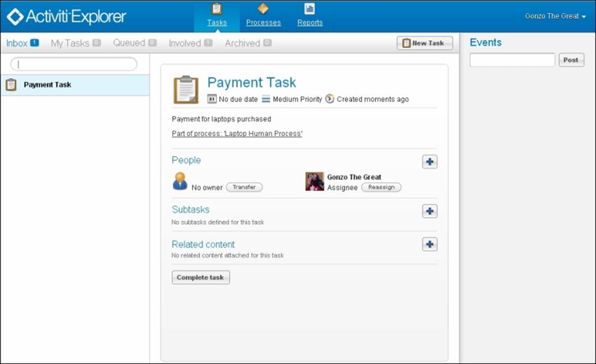Add a person using the People plus icon

click(429, 162)
